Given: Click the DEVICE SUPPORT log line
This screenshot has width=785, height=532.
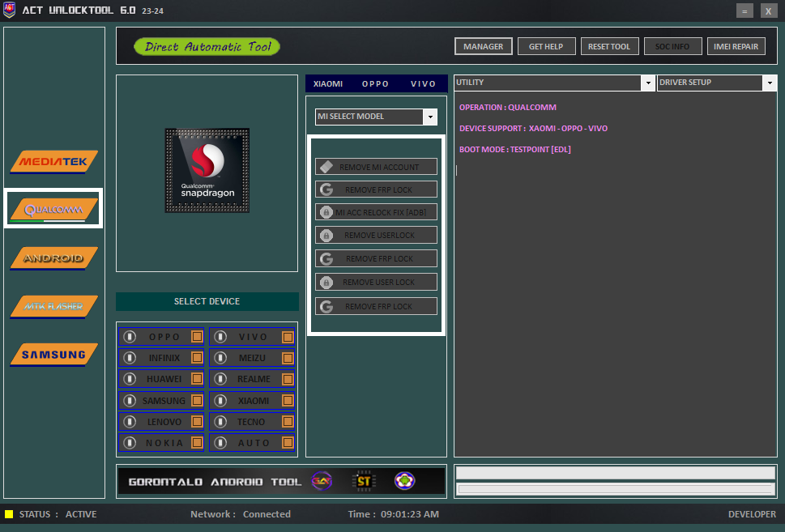Looking at the screenshot, I should 533,128.
